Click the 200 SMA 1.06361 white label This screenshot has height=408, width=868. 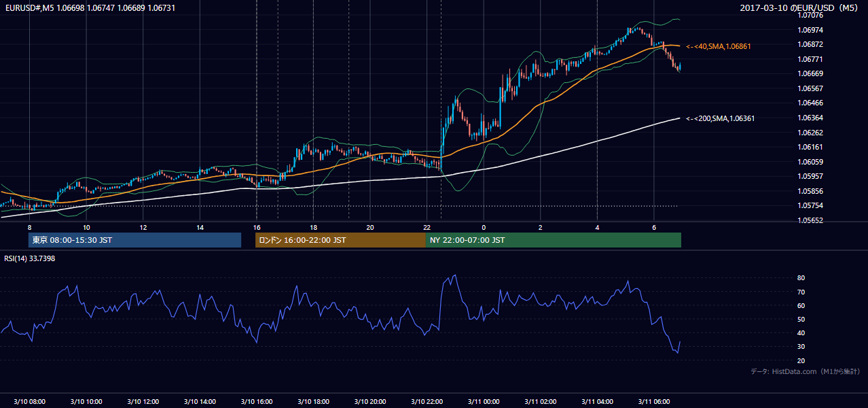[x=720, y=118]
